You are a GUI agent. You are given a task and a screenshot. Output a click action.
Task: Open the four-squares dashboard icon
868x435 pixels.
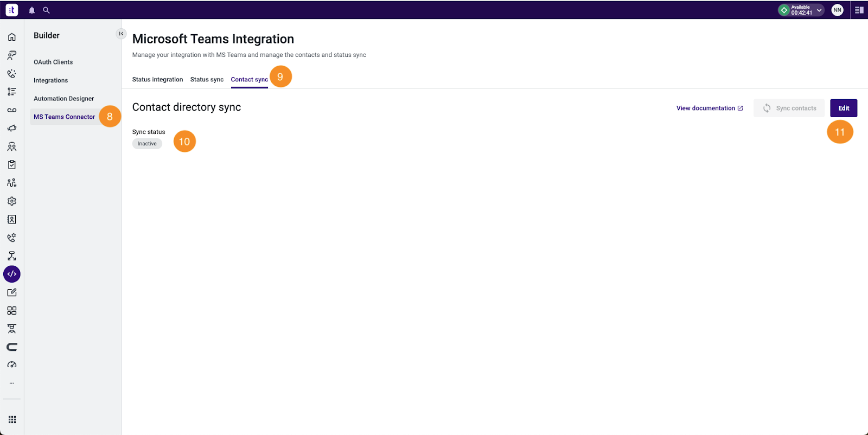click(12, 311)
